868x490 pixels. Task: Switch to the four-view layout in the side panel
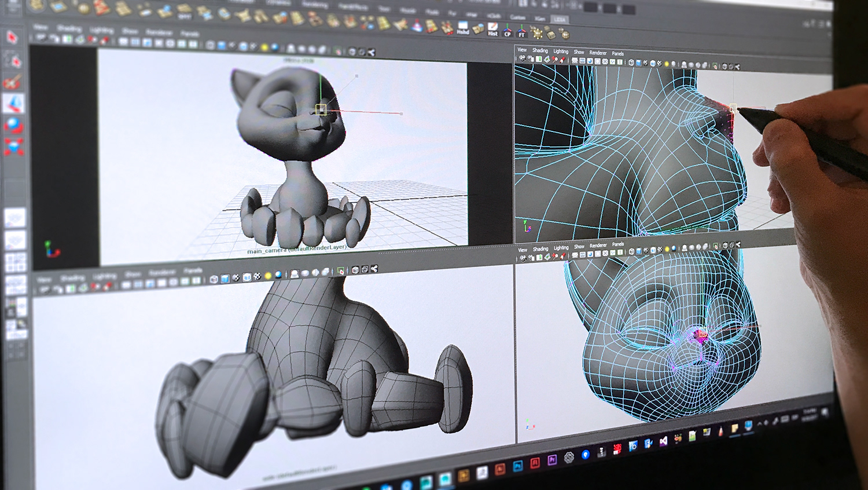point(16,262)
